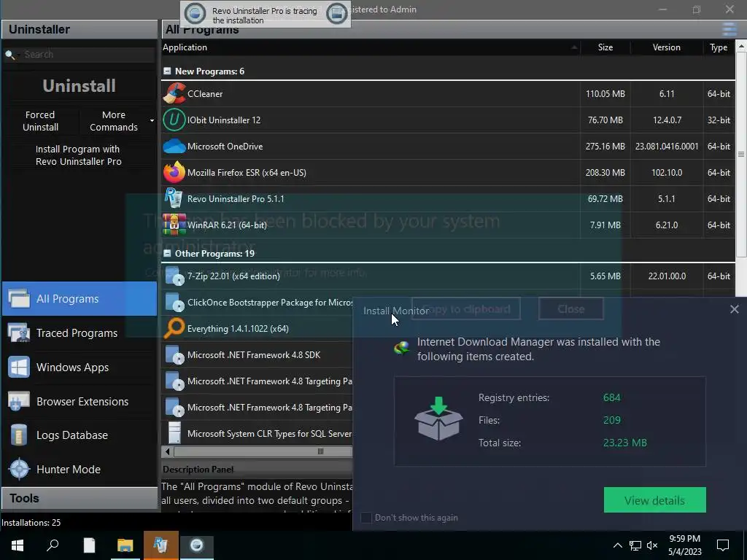Click the Windows Apps sidebar icon

coord(19,367)
